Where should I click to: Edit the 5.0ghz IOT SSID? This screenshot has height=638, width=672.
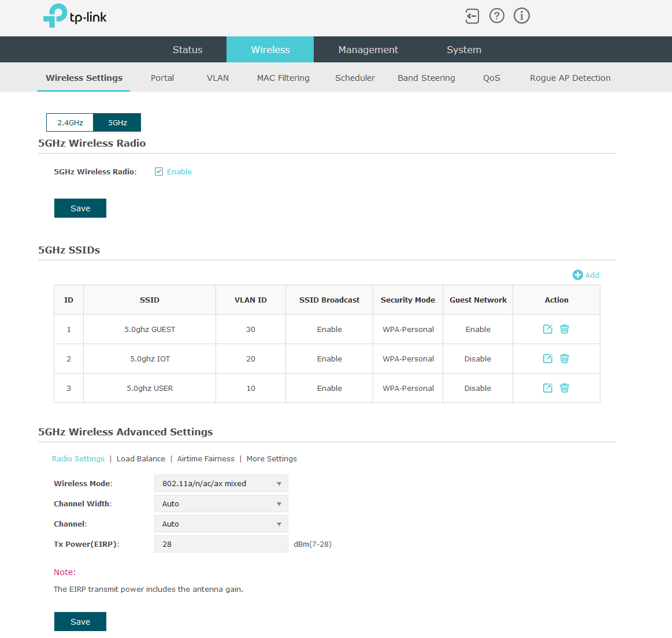(547, 359)
